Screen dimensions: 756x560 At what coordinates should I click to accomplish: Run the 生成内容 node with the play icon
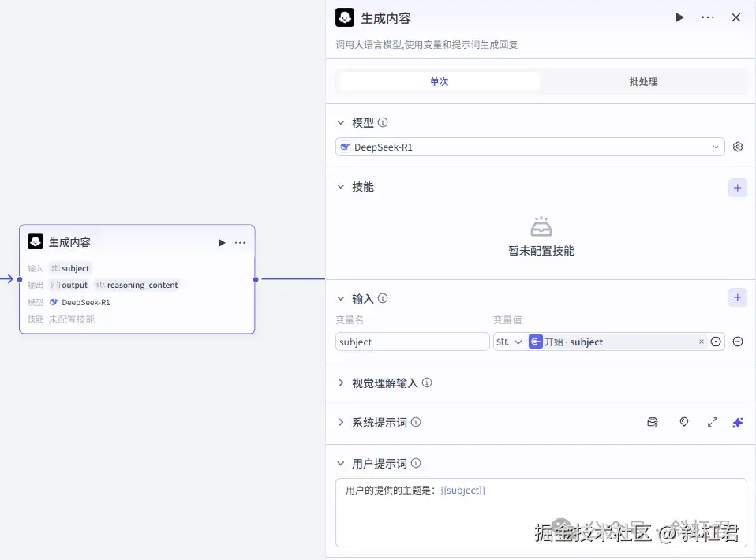(679, 17)
